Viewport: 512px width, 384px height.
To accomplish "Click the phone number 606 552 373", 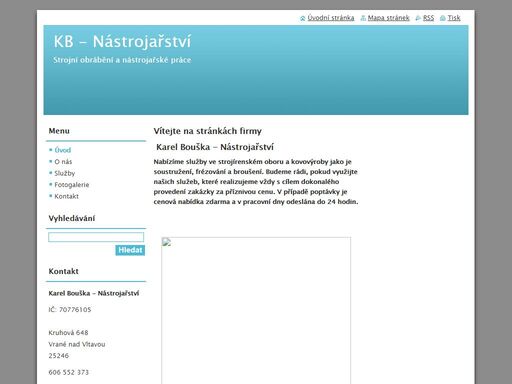I will pos(69,372).
